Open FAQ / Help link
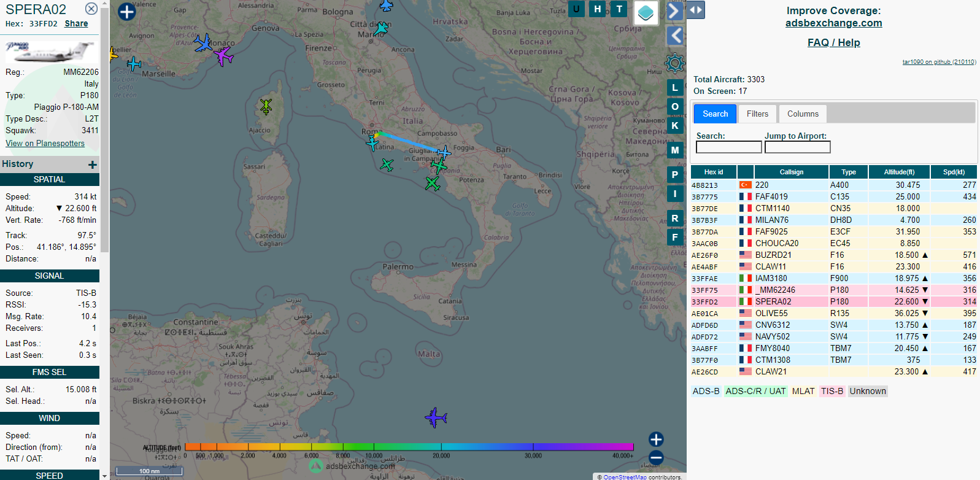This screenshot has width=980, height=480. click(833, 43)
